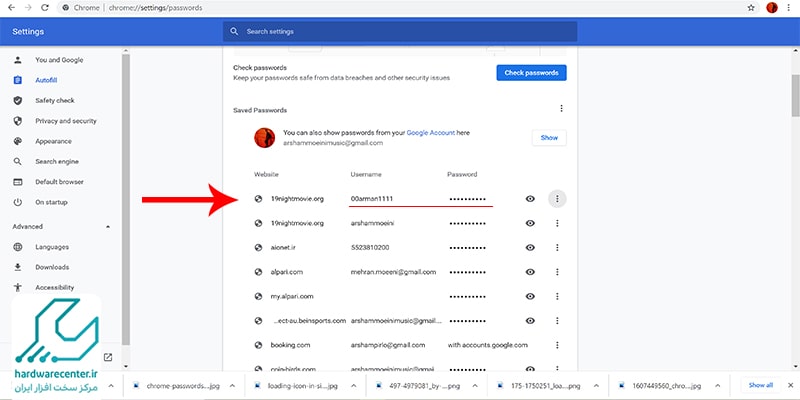800x400 pixels.
Task: Bookmark this page with the star icon
Action: (x=751, y=8)
